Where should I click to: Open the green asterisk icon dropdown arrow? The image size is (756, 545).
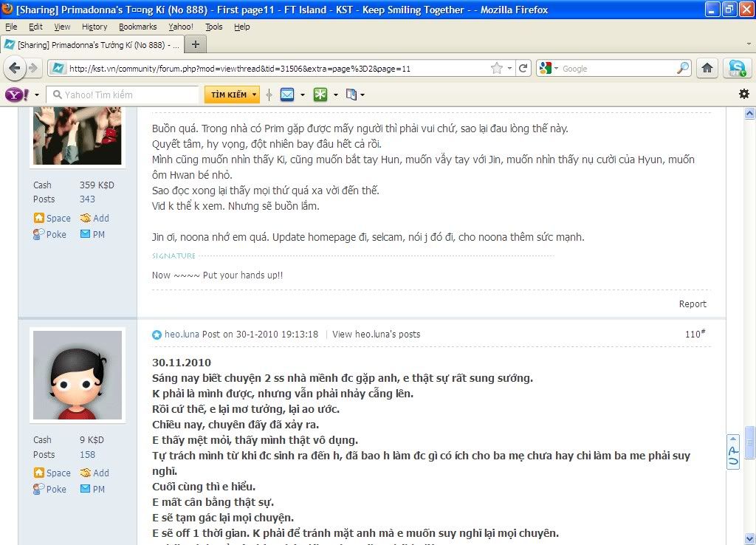336,95
